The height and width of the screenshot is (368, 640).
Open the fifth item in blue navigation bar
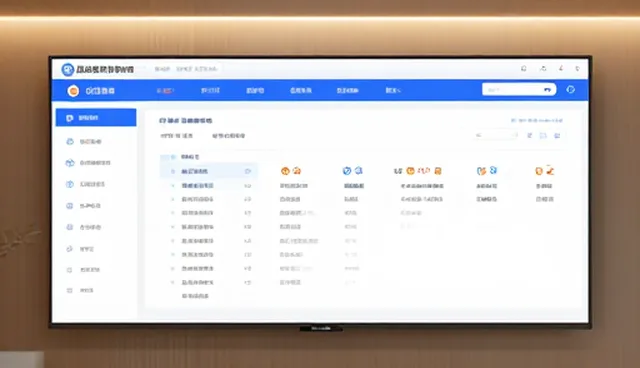tap(347, 90)
